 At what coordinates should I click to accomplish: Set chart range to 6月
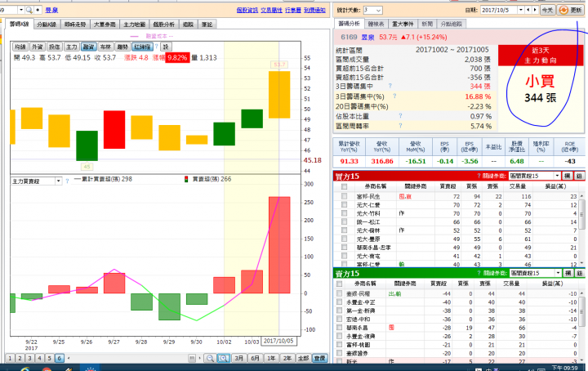tap(255, 358)
